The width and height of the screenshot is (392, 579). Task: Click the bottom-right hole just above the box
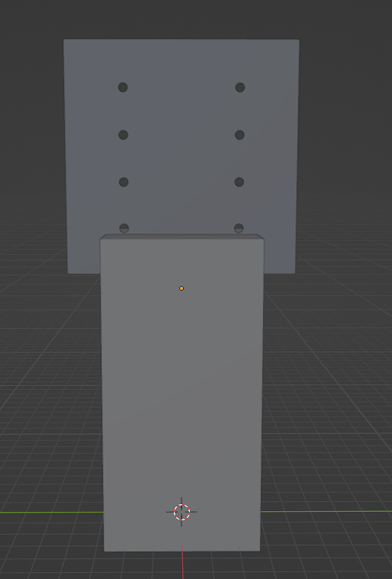point(238,228)
